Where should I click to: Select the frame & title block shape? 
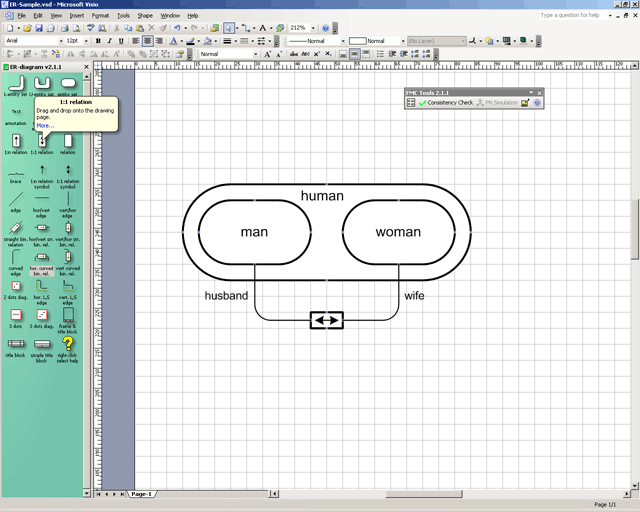pos(68,315)
